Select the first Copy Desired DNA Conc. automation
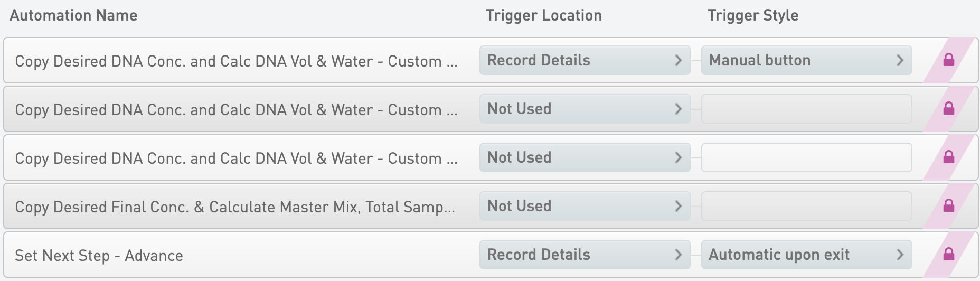 coord(236,61)
